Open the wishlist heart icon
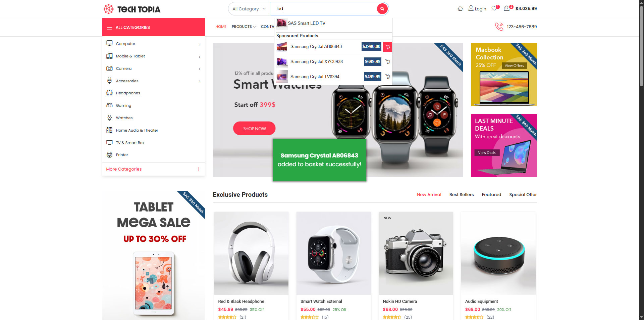644x320 pixels. [494, 8]
